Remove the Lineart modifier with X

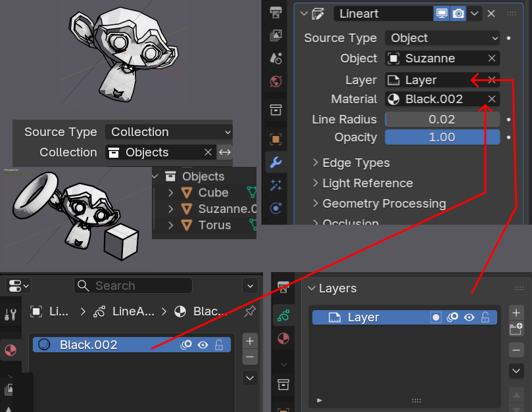click(x=491, y=14)
